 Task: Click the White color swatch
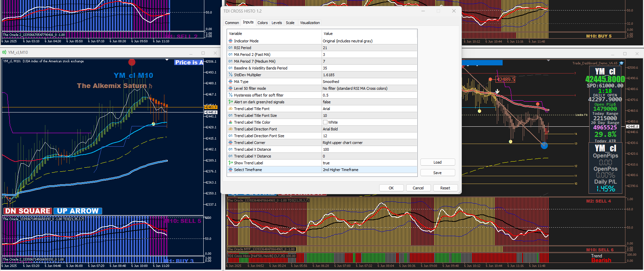(325, 122)
